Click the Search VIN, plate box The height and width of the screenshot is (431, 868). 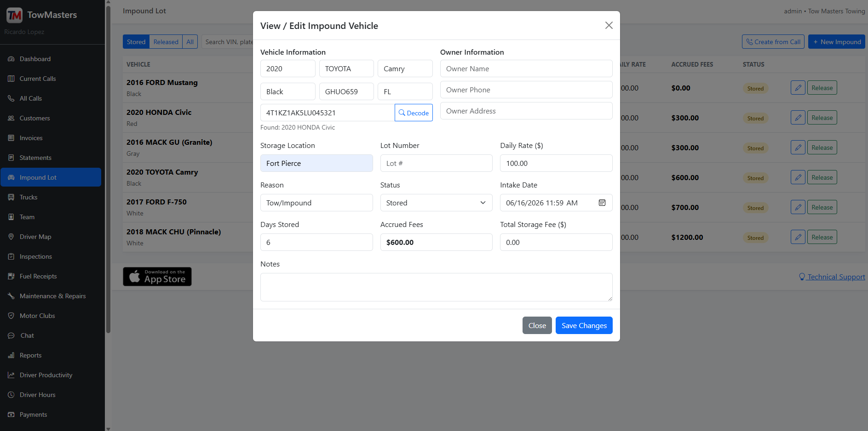(x=228, y=42)
